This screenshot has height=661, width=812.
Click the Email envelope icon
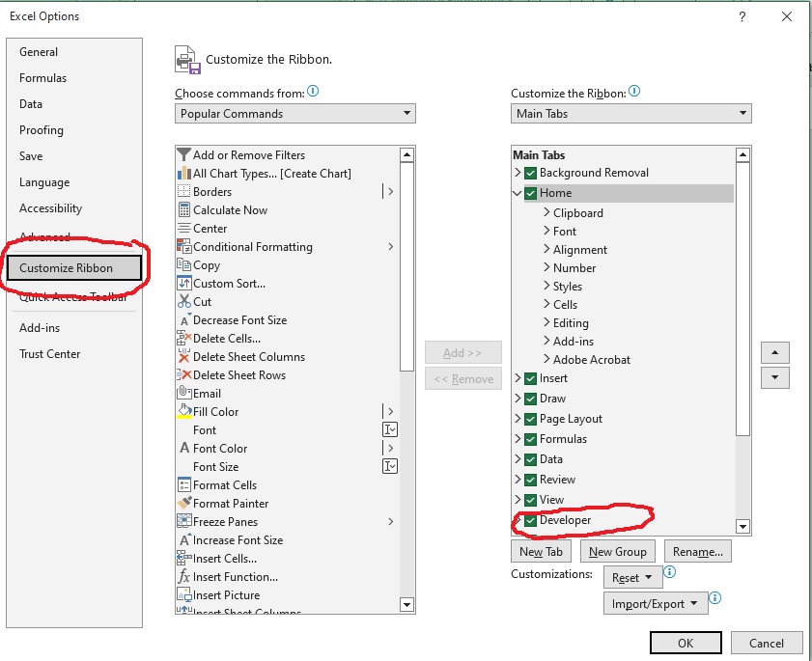pyautogui.click(x=184, y=393)
